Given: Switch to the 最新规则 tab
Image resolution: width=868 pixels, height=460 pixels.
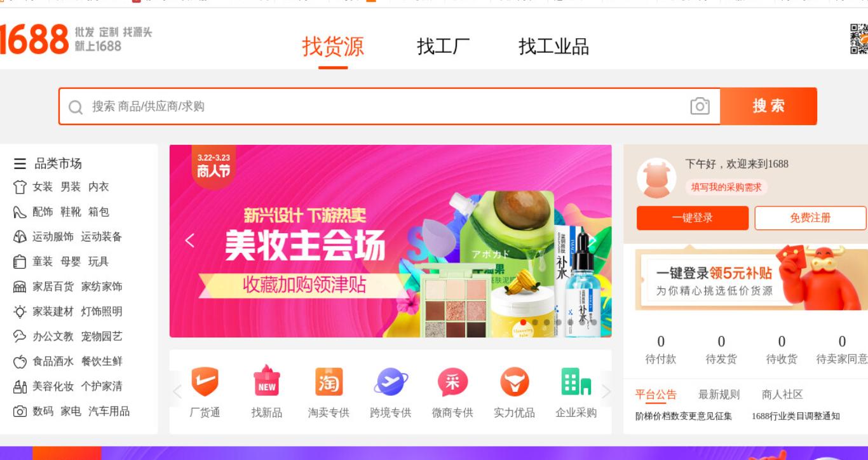Looking at the screenshot, I should pos(719,395).
